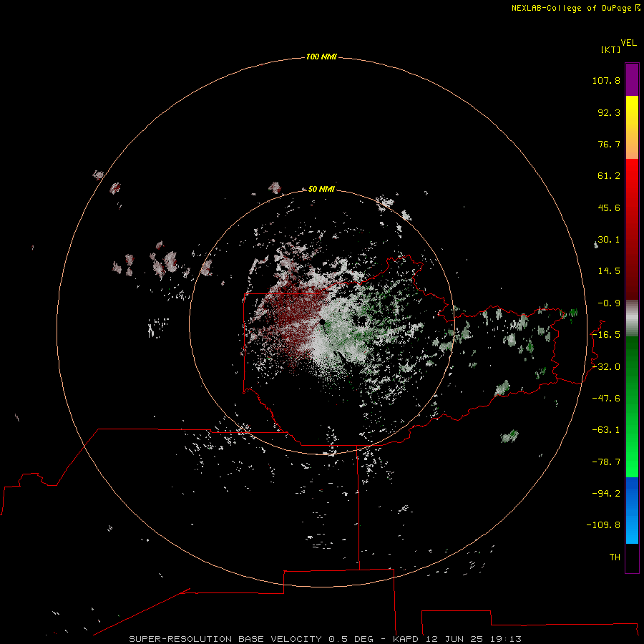Click the 50 NMI range ring label
644x644 pixels.
tap(321, 189)
